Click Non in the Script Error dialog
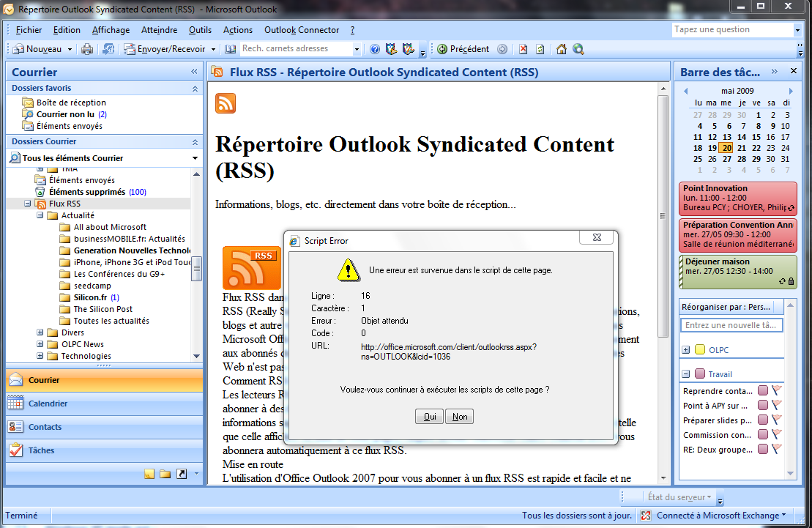Screen dimensions: 812x528 (460, 417)
